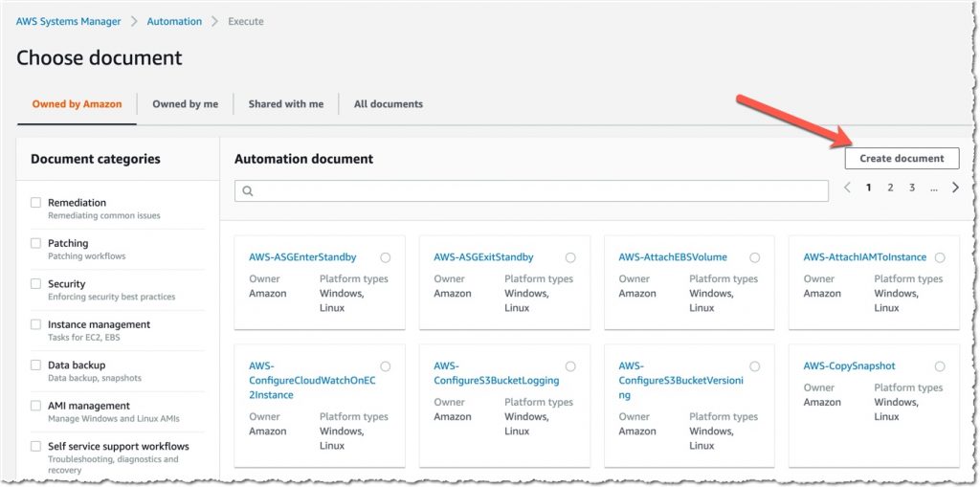The image size is (980, 487).
Task: Click 'Enforcing security best practices' text
Action: click(x=111, y=297)
